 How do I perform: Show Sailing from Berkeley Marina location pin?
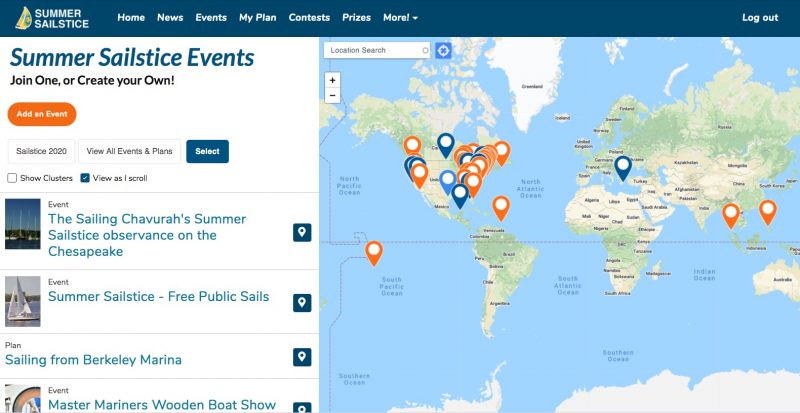click(x=302, y=357)
